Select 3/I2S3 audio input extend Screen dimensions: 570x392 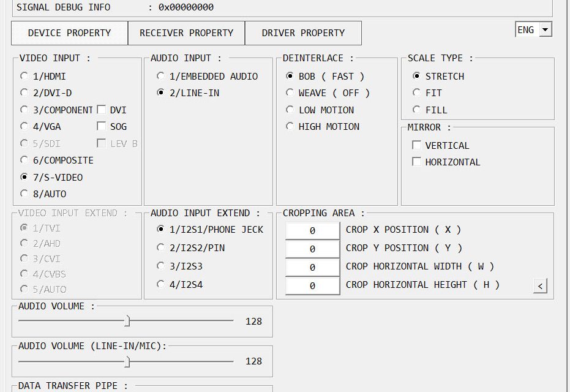tap(160, 266)
